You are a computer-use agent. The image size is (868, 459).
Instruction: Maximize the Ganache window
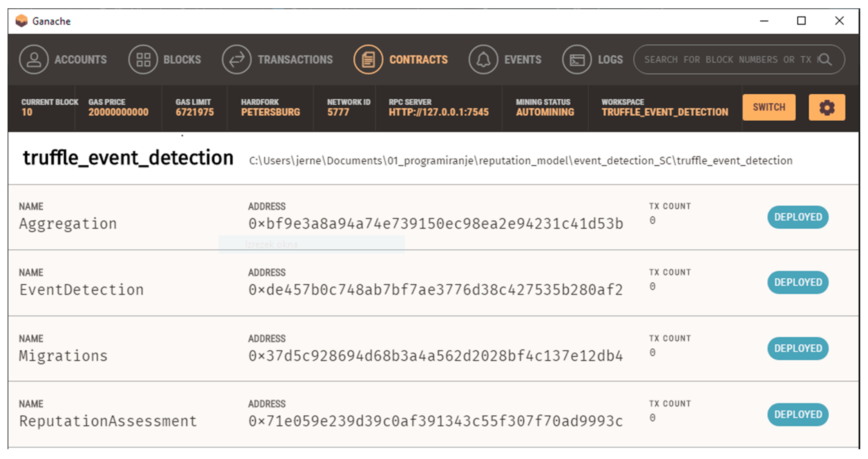click(801, 21)
